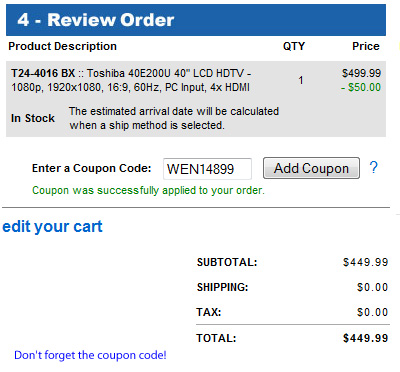Image resolution: width=400 pixels, height=372 pixels.
Task: Click the $499.99 item price
Action: click(361, 73)
